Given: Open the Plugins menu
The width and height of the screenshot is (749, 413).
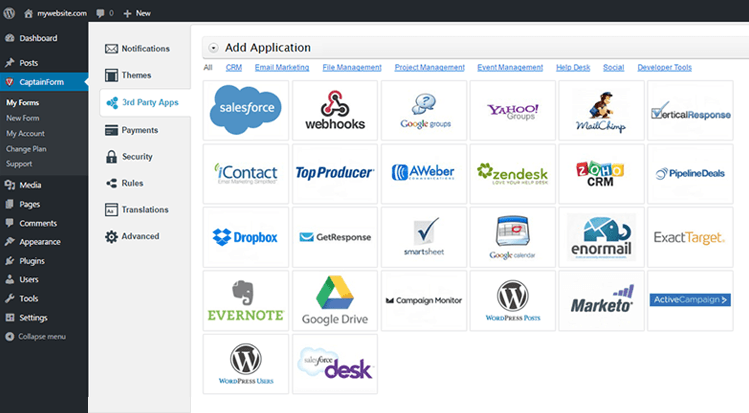Looking at the screenshot, I should [x=44, y=261].
